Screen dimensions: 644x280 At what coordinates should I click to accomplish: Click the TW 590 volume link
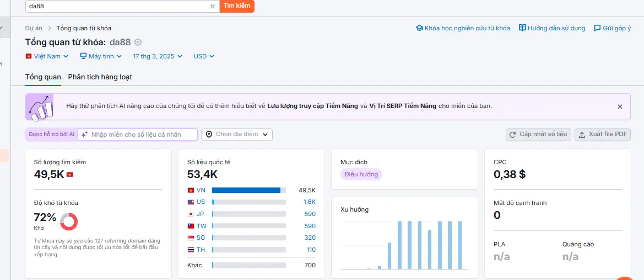310,226
